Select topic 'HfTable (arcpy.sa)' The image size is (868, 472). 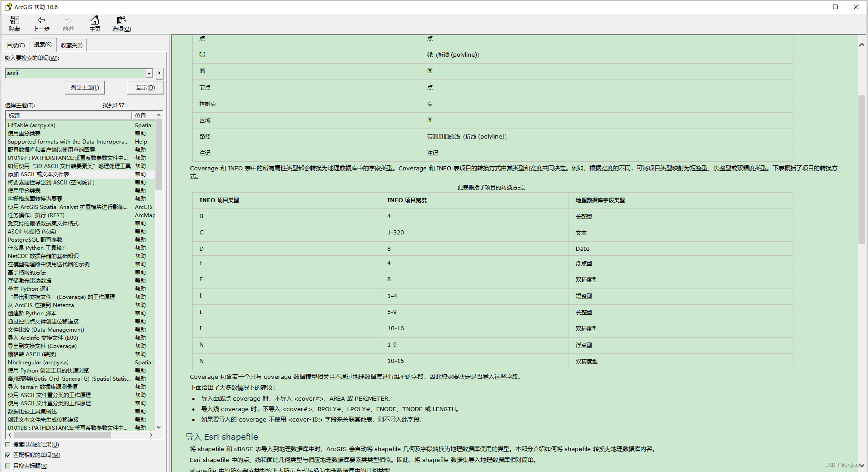pos(31,125)
